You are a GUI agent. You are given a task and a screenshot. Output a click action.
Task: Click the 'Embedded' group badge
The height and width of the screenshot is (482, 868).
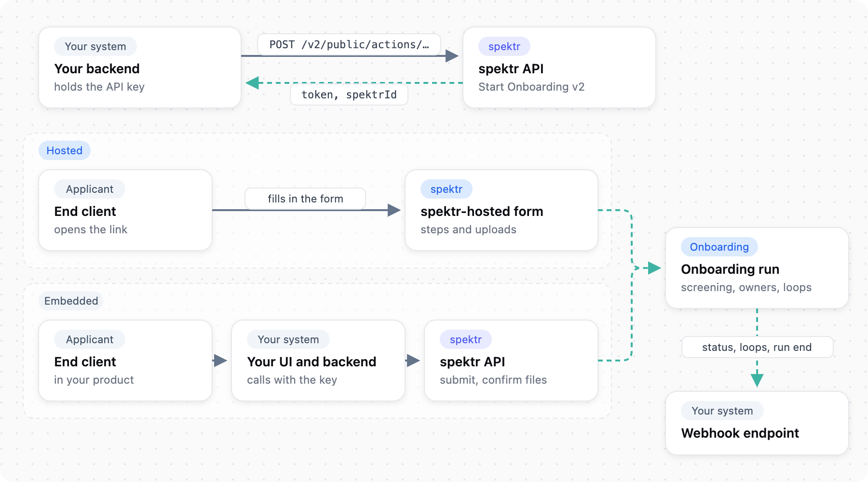pyautogui.click(x=71, y=301)
